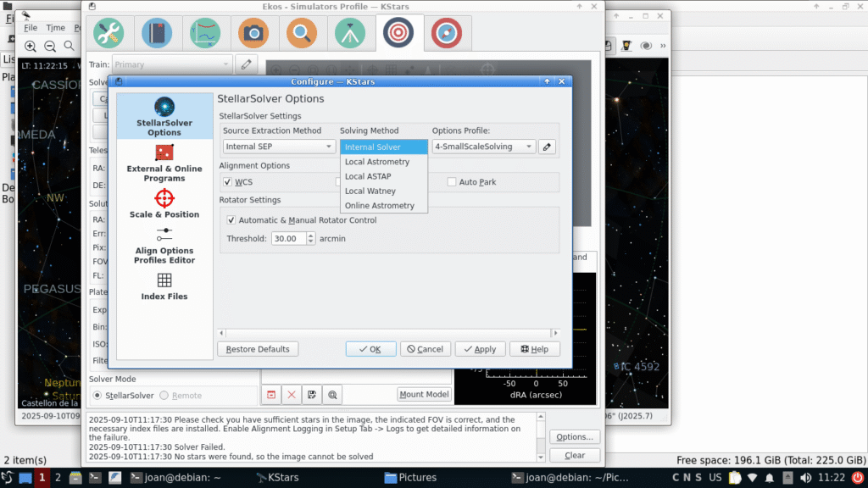Open the Ekos Capture camera tab
Viewport: 868px width, 488px height.
[253, 33]
